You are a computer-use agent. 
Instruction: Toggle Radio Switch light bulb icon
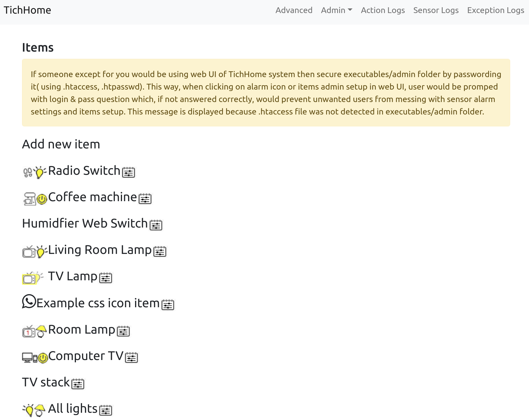(x=40, y=172)
